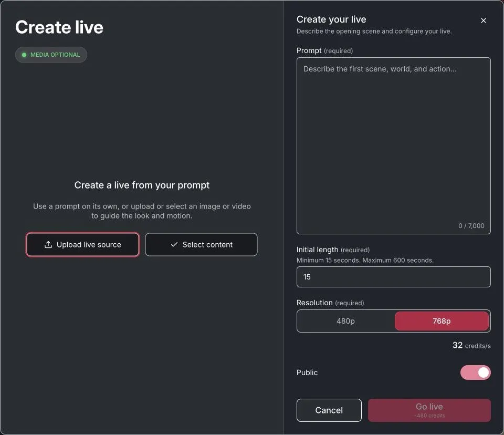Click the 32 credits/s rate text
504x435 pixels.
[x=471, y=346]
